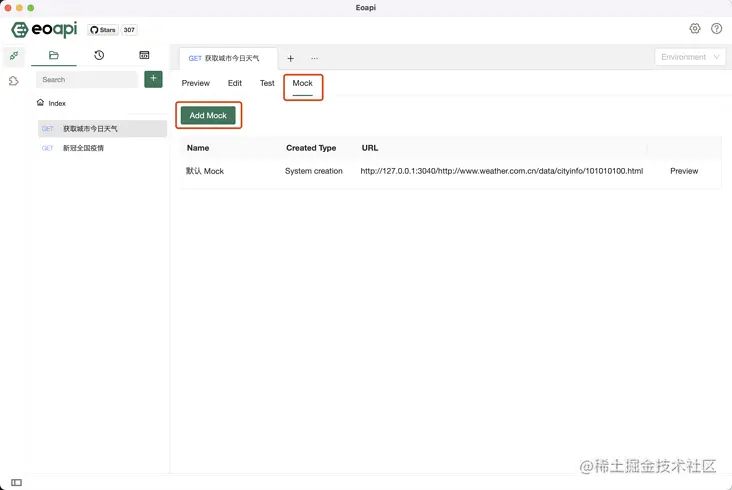
Task: Add a new tab with the plus icon
Action: tap(290, 58)
